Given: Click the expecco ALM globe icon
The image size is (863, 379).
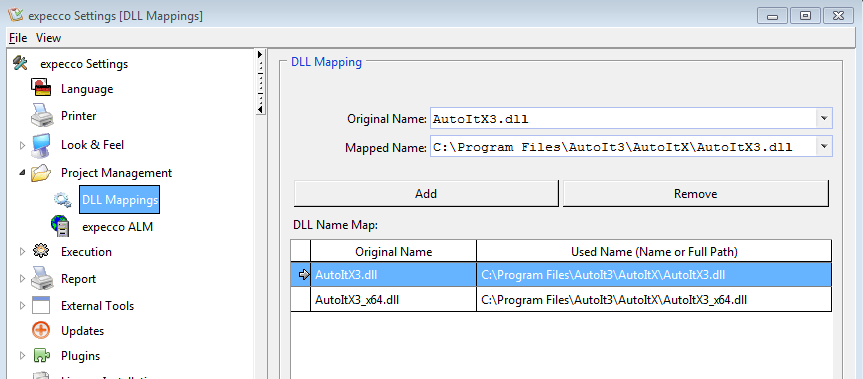Looking at the screenshot, I should pos(60,226).
